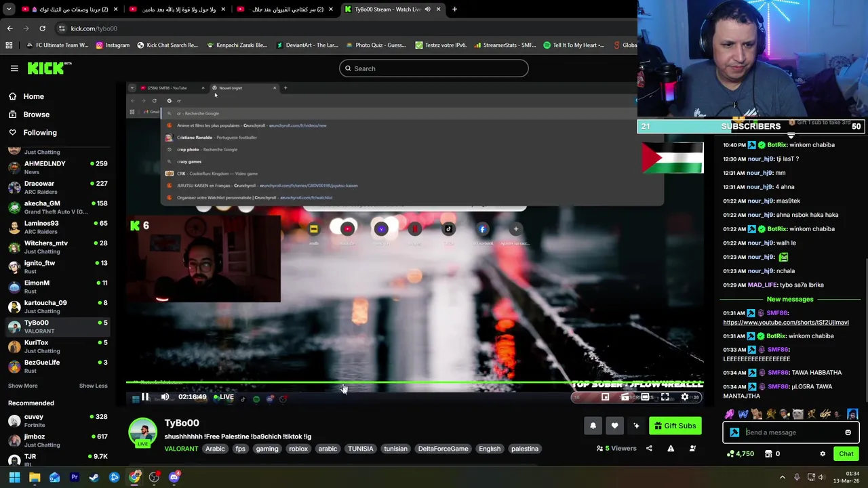Open the 4,750 channel points
Viewport: 868px width, 488px height.
[740, 454]
